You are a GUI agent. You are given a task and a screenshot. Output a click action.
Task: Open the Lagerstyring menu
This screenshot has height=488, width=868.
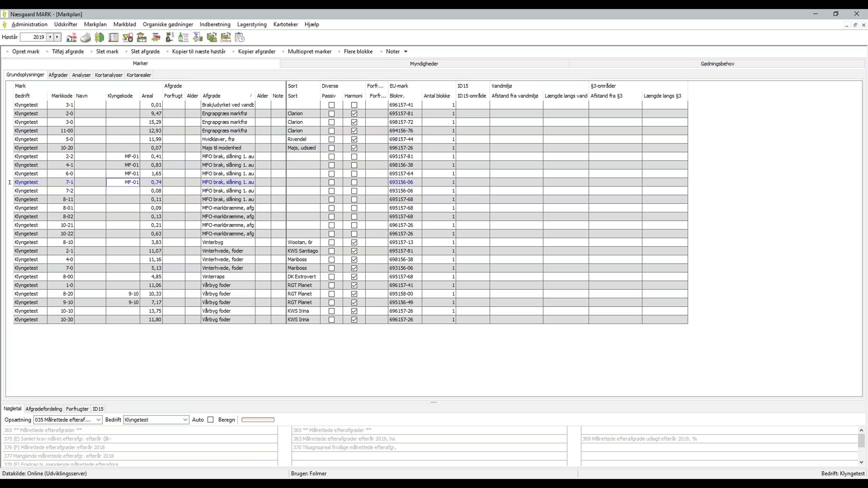click(x=252, y=25)
